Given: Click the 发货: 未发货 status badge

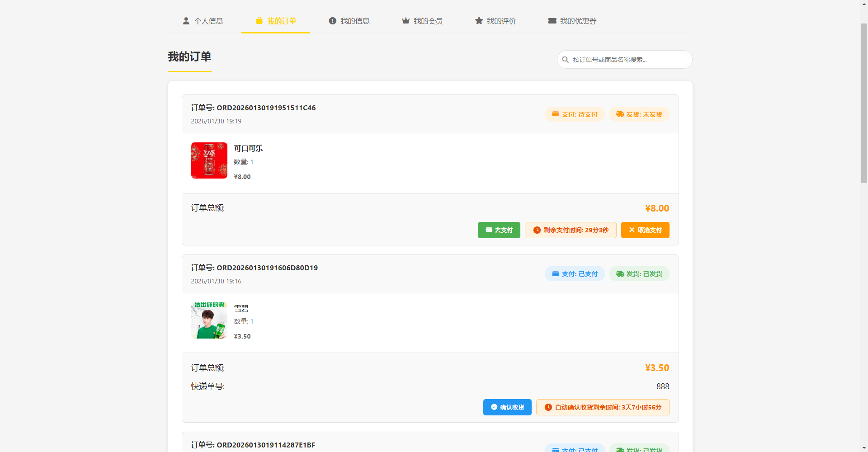Looking at the screenshot, I should click(x=639, y=114).
